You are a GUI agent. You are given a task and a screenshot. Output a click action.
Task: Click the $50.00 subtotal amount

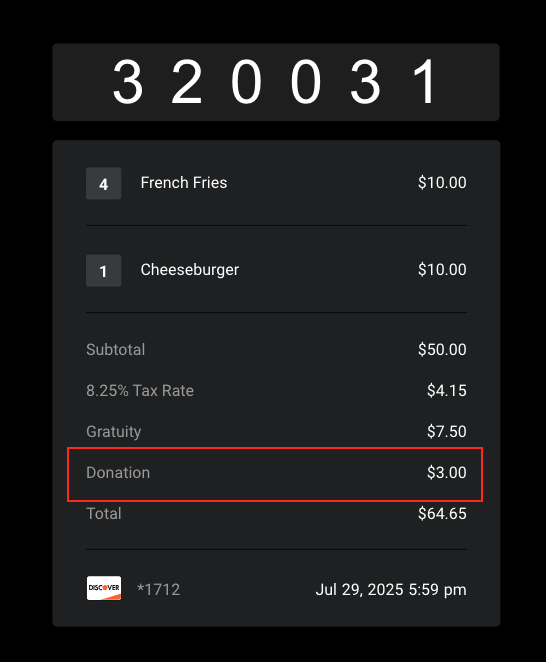tap(442, 350)
